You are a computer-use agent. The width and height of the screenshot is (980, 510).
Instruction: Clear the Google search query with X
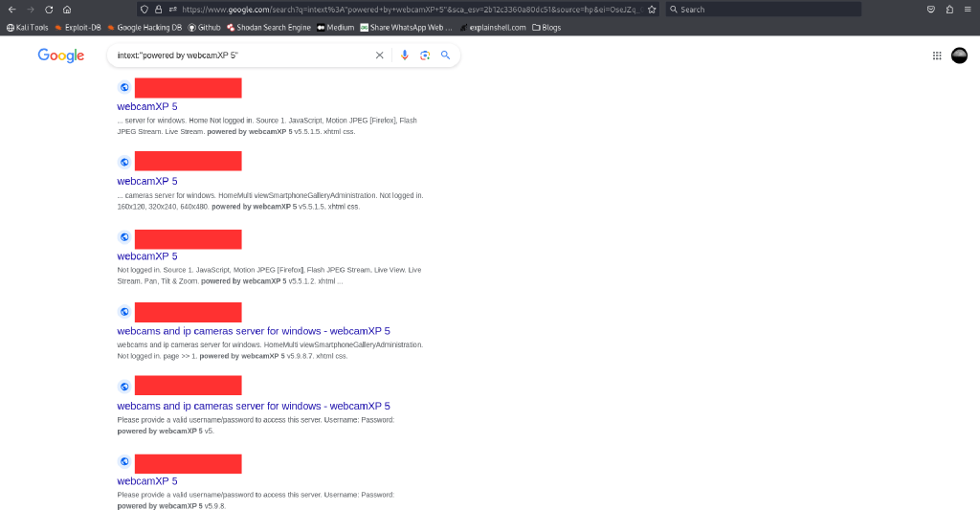[379, 55]
